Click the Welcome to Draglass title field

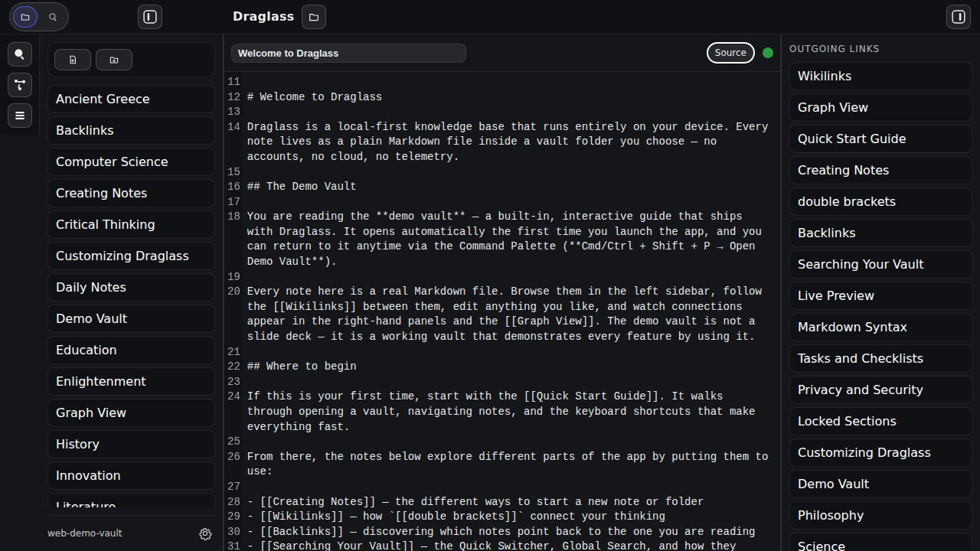click(348, 54)
